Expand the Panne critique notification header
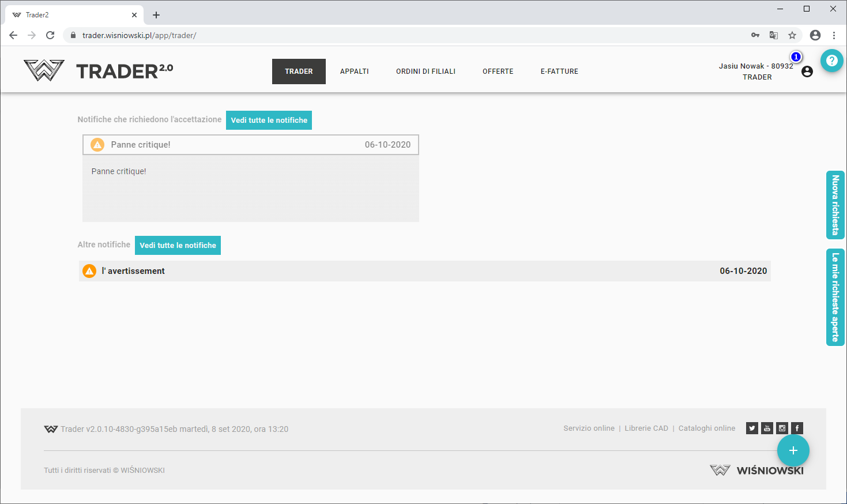The image size is (847, 504). coord(251,145)
